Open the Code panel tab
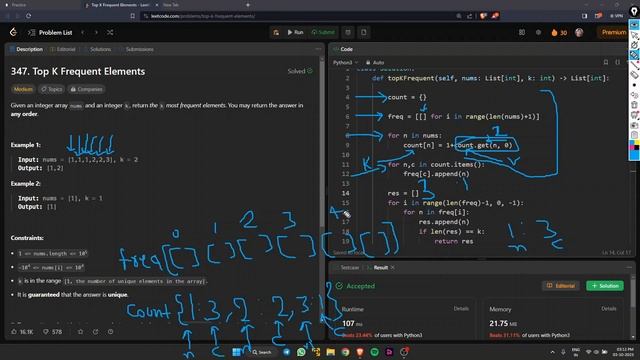Viewport: 640px width, 360px height. (x=343, y=49)
